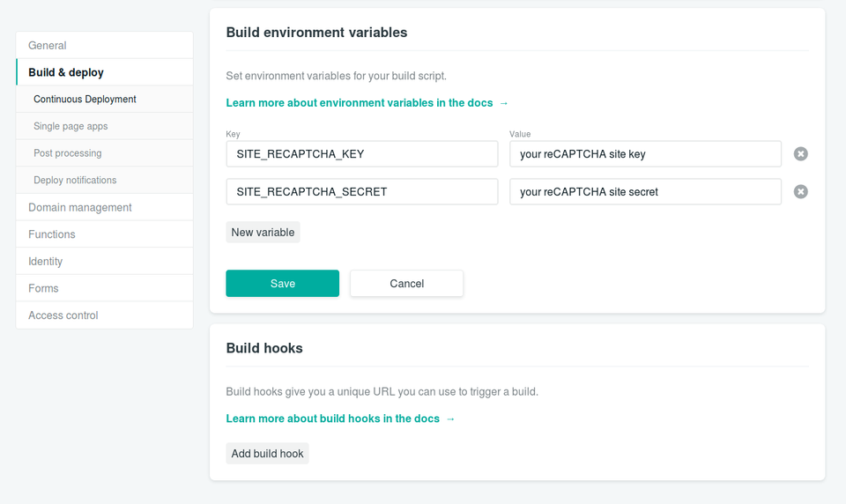The image size is (846, 504).
Task: Switch to Domain management settings
Action: 80,208
